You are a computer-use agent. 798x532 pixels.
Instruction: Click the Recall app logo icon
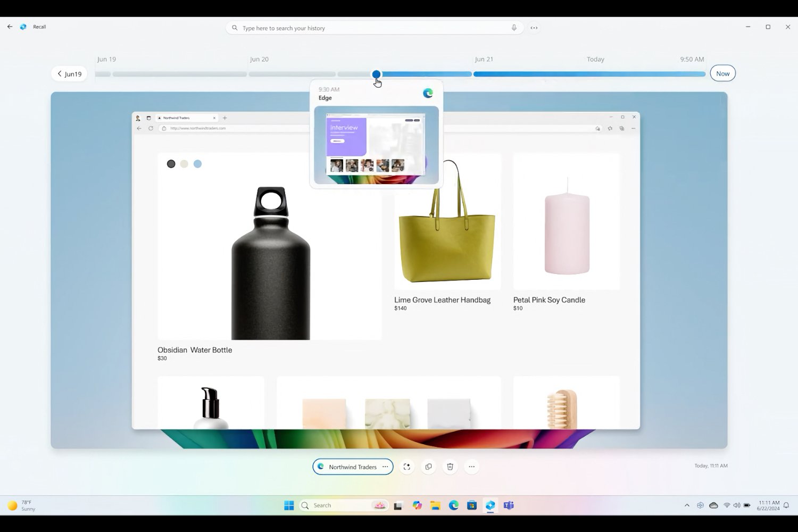coord(23,27)
